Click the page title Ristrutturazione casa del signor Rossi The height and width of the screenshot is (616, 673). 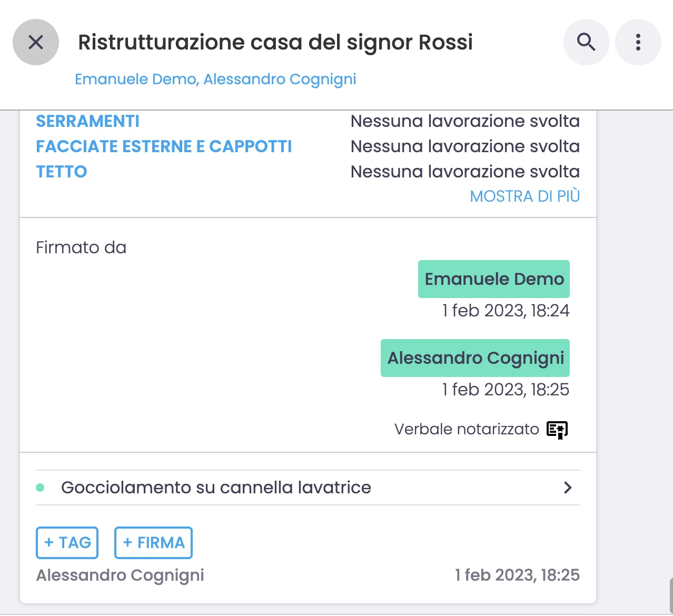pyautogui.click(x=275, y=42)
